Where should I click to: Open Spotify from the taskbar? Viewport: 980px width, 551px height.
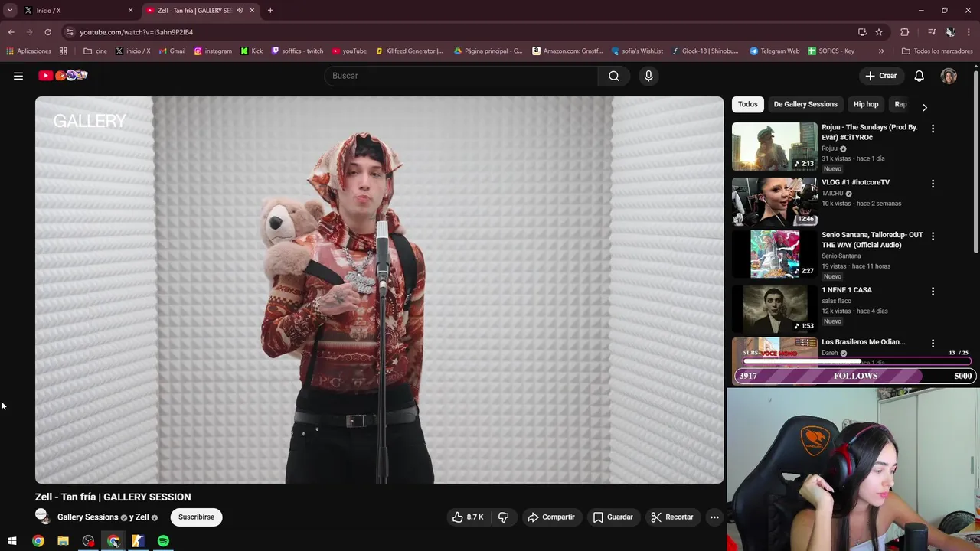pos(163,541)
